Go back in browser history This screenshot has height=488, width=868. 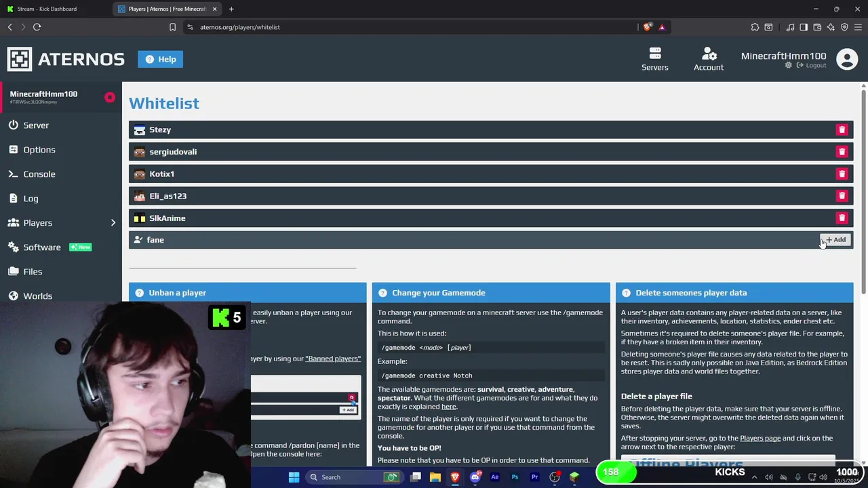coord(10,27)
